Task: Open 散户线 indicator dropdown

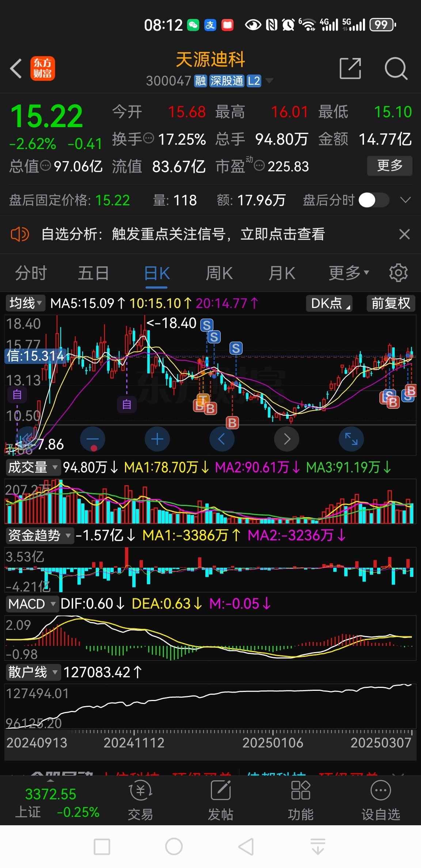Action: tap(33, 672)
